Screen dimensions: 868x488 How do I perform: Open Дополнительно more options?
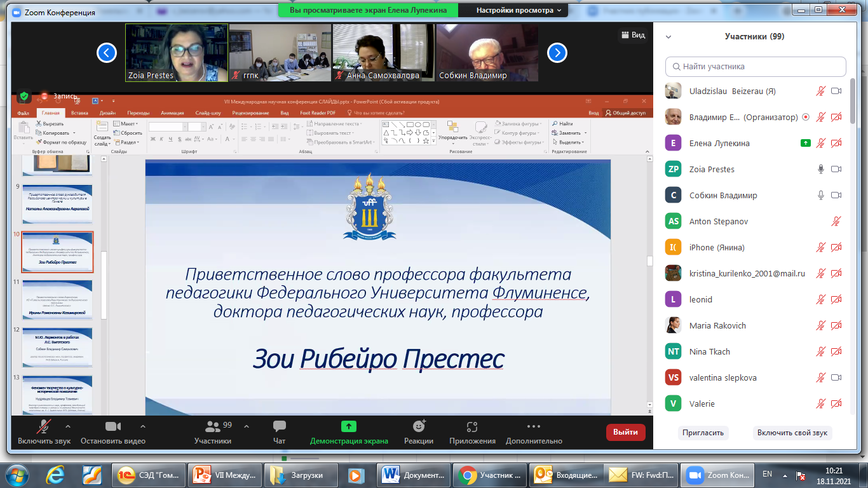[534, 432]
